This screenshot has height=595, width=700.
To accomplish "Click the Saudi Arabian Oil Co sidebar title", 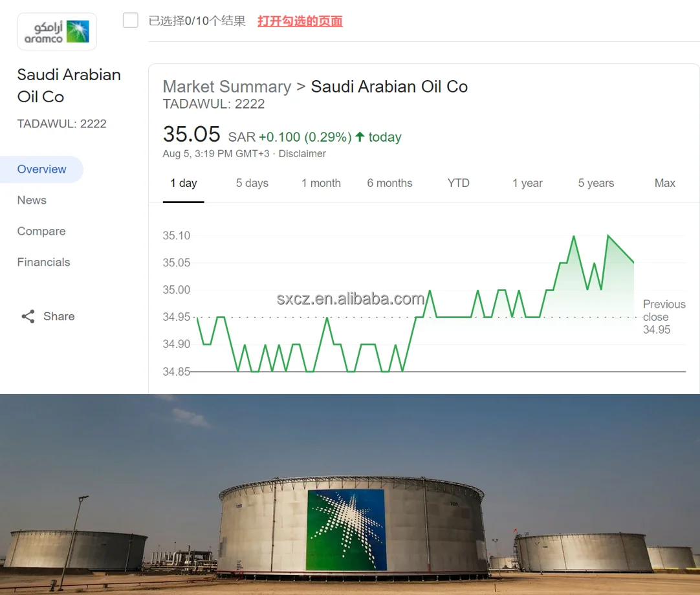I will point(69,86).
